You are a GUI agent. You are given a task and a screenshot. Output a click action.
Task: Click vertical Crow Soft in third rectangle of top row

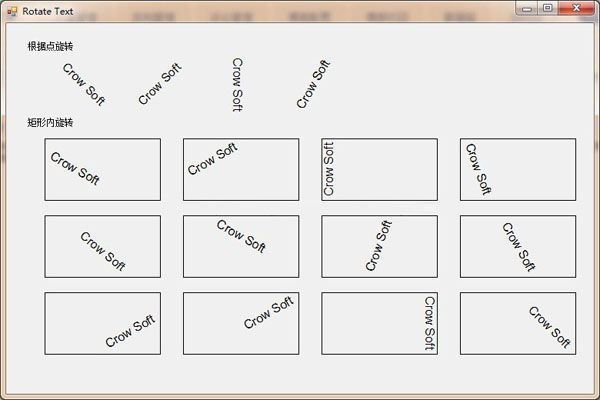coord(329,168)
